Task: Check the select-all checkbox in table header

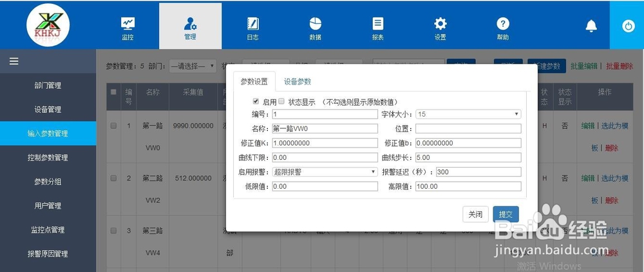Action: [x=113, y=92]
